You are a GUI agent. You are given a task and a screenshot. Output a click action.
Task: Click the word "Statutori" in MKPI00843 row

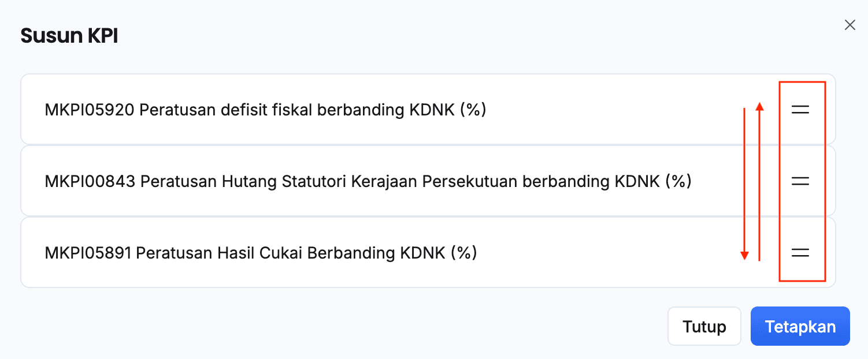point(318,181)
